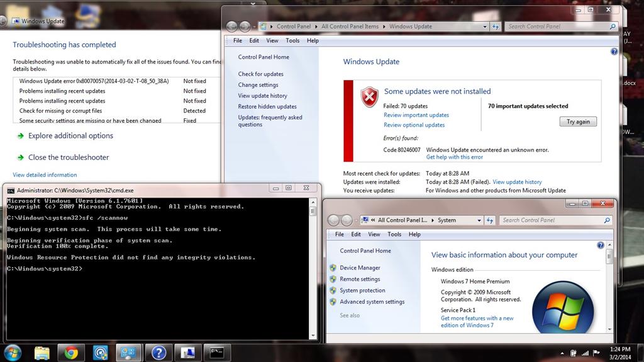Open Windows Explorer from taskbar
The image size is (644, 362).
point(42,353)
